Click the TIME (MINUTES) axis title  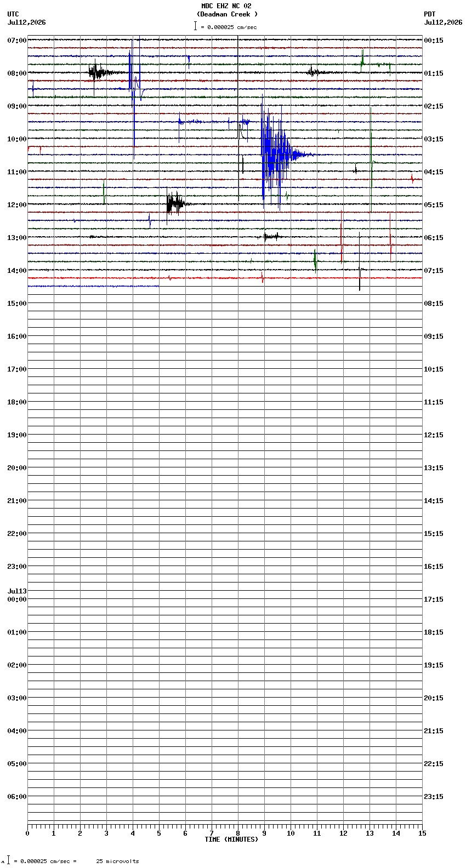pos(231,840)
